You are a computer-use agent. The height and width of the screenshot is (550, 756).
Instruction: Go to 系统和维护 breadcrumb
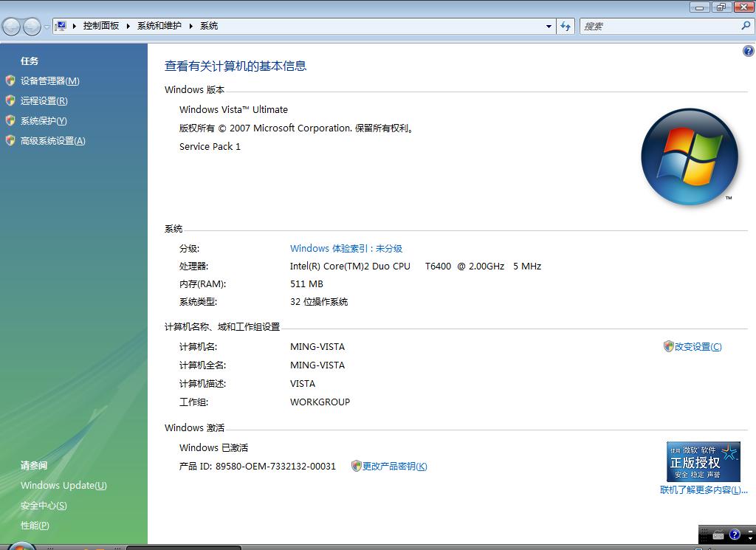tap(159, 26)
